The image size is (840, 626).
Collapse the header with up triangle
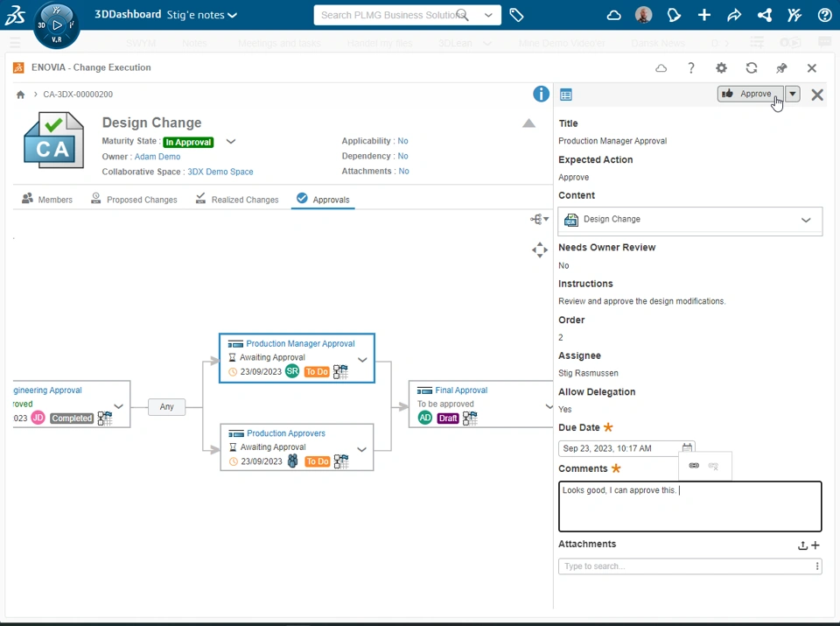[x=528, y=123]
